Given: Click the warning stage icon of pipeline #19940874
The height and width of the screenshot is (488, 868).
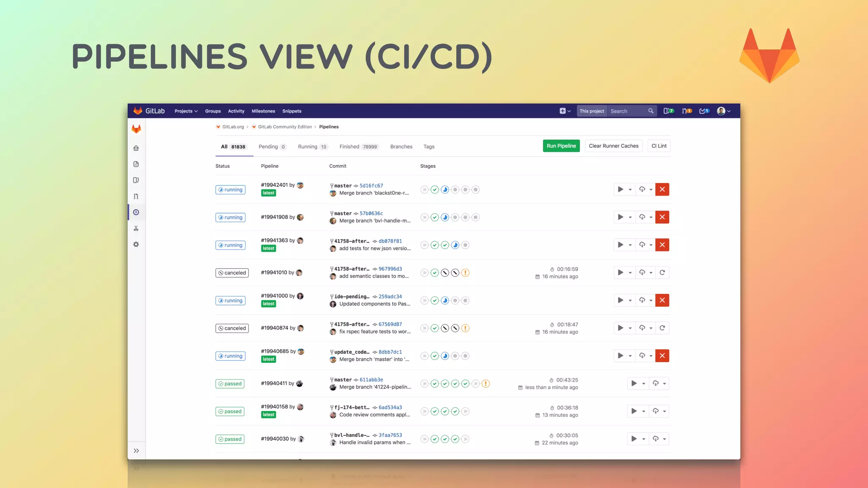Looking at the screenshot, I should click(x=465, y=328).
